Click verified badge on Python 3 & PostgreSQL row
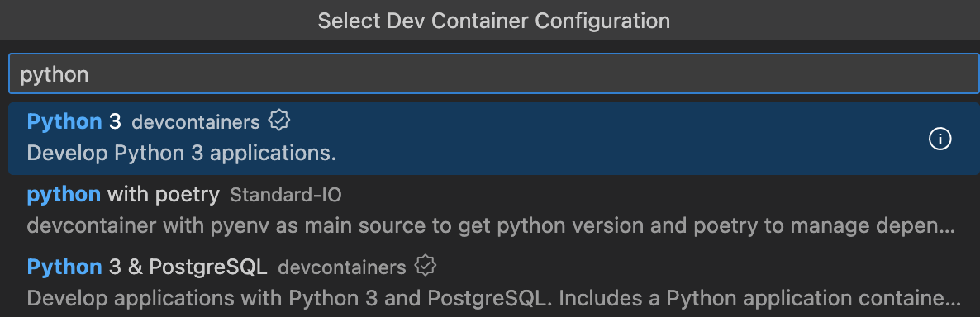The height and width of the screenshot is (317, 980). [x=425, y=266]
